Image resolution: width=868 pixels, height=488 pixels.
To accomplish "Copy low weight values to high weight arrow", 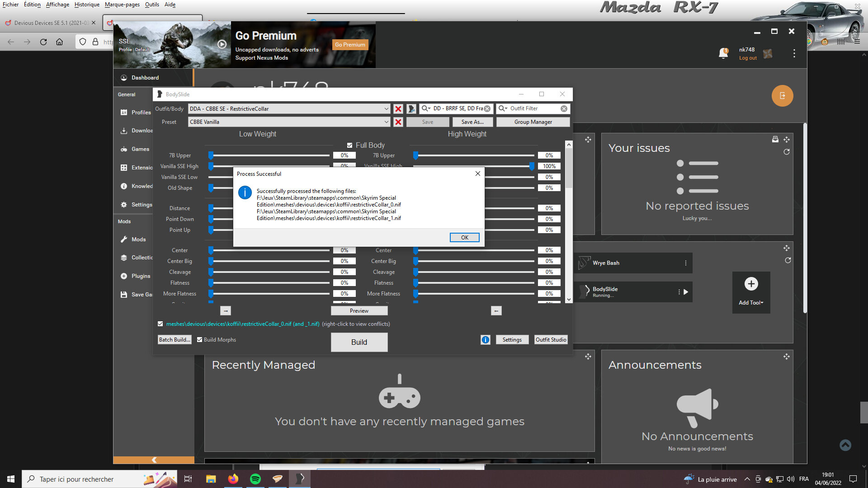I will [x=226, y=311].
